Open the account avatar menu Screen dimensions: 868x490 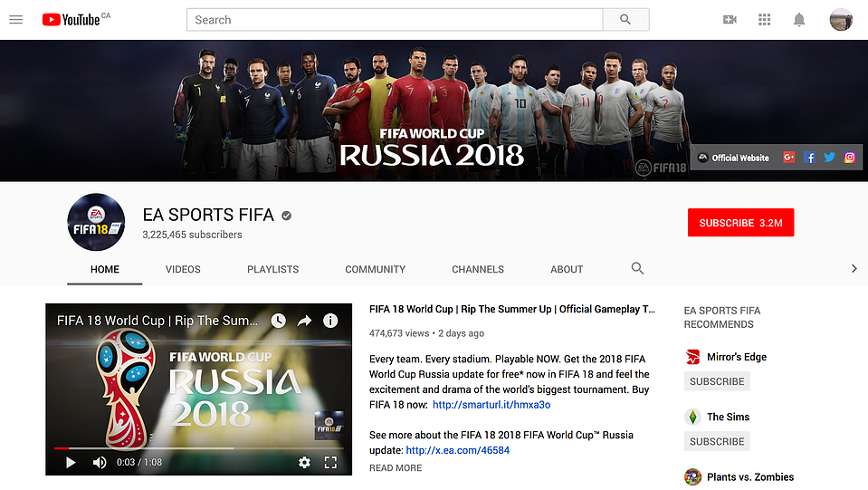coord(841,20)
